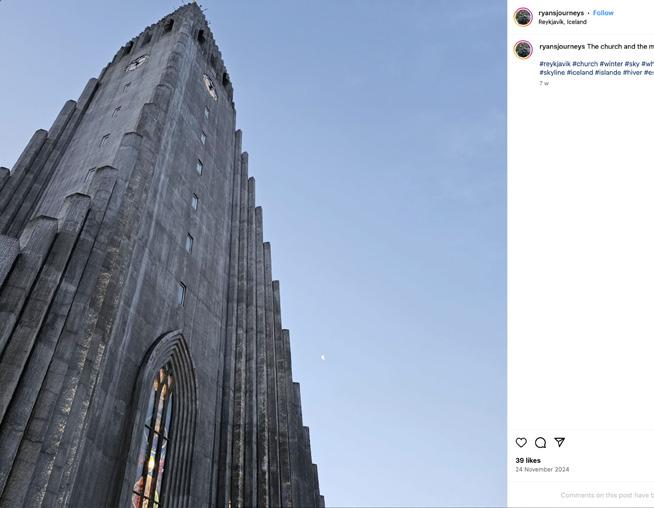Screen dimensions: 654x508
Task: Share post using paper plane icon
Action: coord(560,442)
